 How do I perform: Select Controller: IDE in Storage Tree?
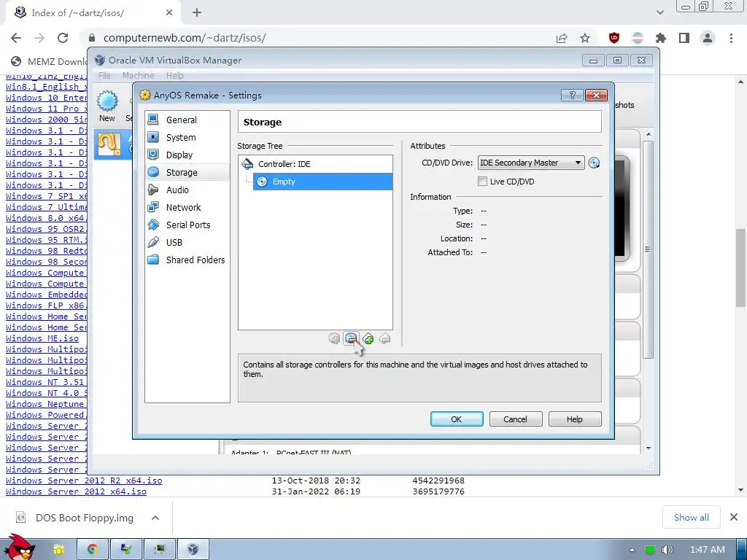click(315, 164)
